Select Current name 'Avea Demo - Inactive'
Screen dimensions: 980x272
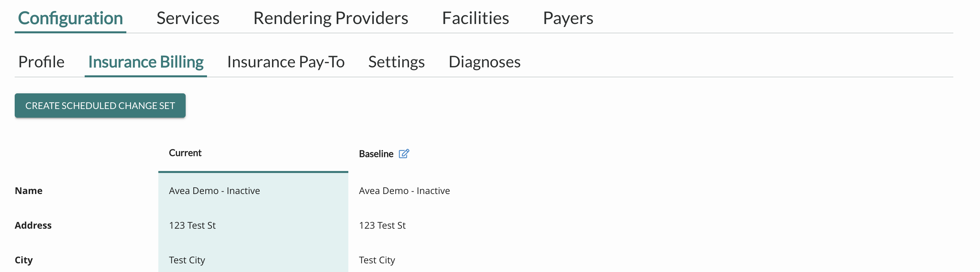(x=214, y=191)
